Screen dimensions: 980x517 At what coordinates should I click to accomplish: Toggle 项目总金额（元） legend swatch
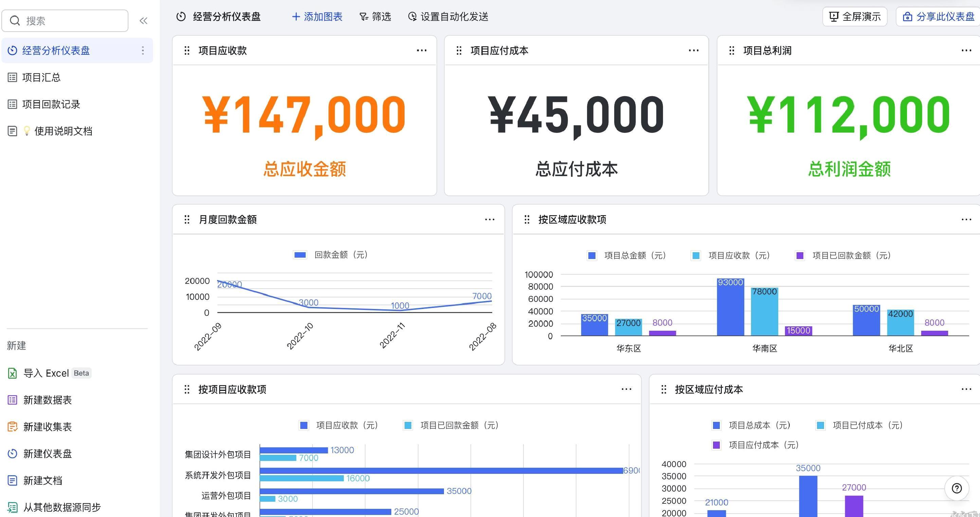tap(592, 256)
